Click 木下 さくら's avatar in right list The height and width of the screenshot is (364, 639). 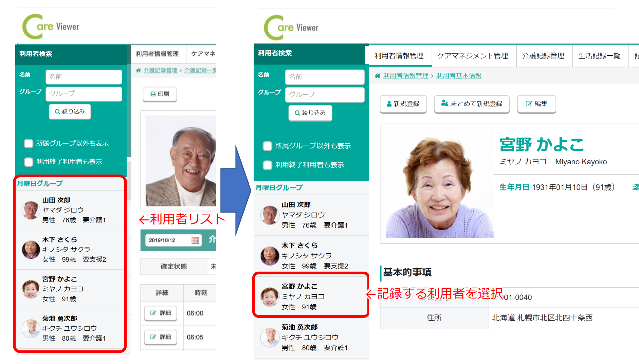pyautogui.click(x=270, y=256)
